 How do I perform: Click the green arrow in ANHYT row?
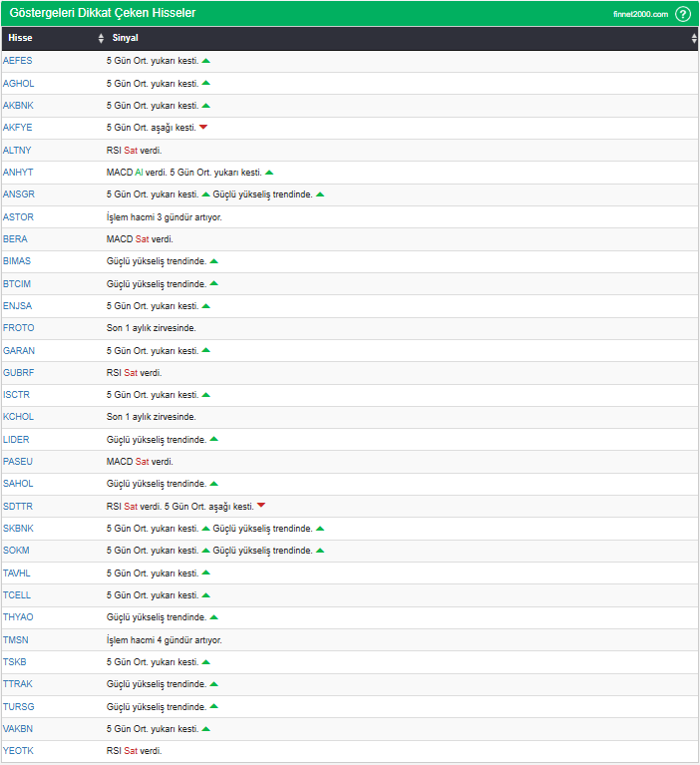tap(269, 173)
